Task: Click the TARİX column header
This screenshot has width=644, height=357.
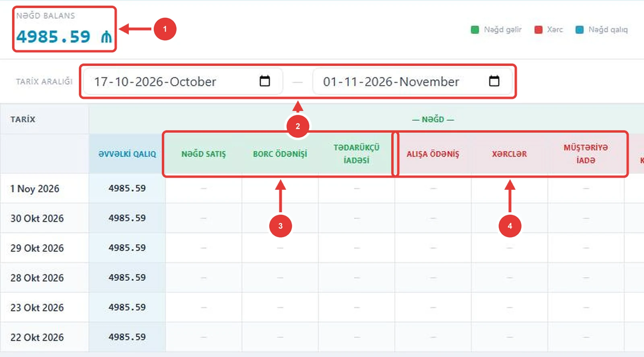Action: pos(23,119)
